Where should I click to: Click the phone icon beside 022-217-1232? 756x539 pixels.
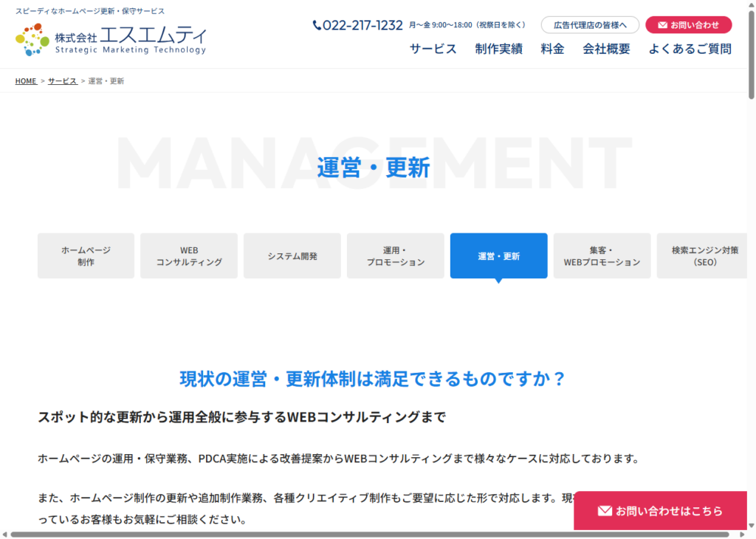317,25
